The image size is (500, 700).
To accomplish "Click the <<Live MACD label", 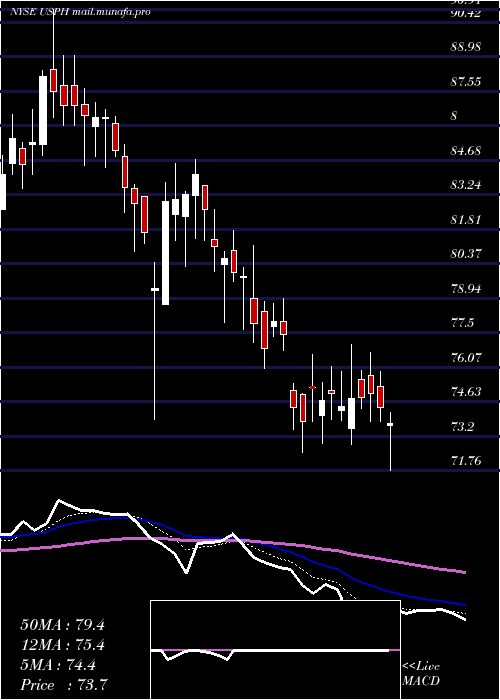I will (x=421, y=674).
